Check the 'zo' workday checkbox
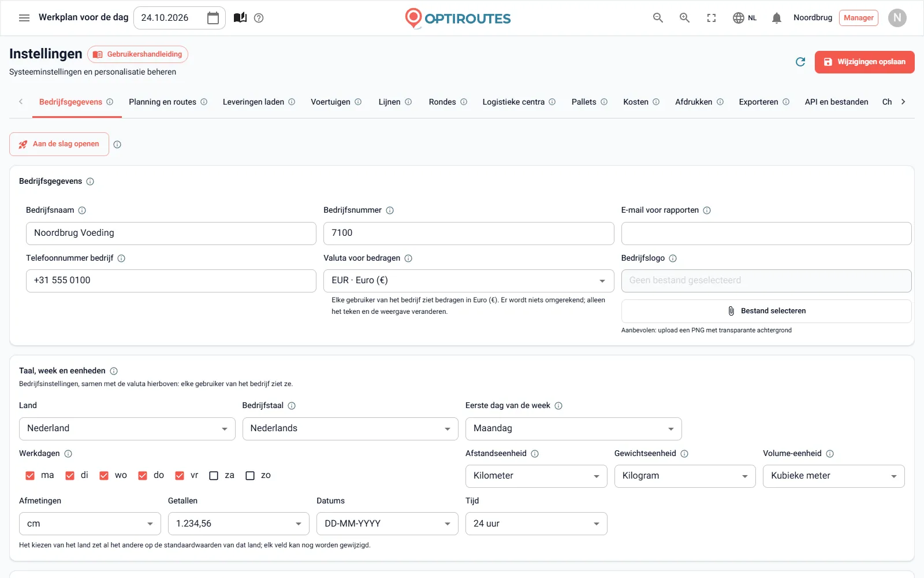The width and height of the screenshot is (924, 578). click(250, 476)
